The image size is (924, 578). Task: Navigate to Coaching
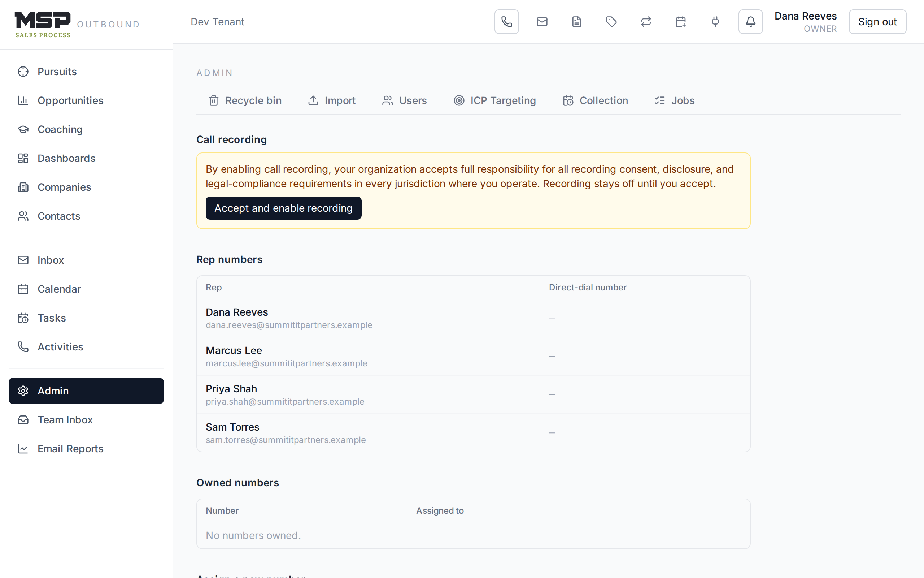click(86, 130)
